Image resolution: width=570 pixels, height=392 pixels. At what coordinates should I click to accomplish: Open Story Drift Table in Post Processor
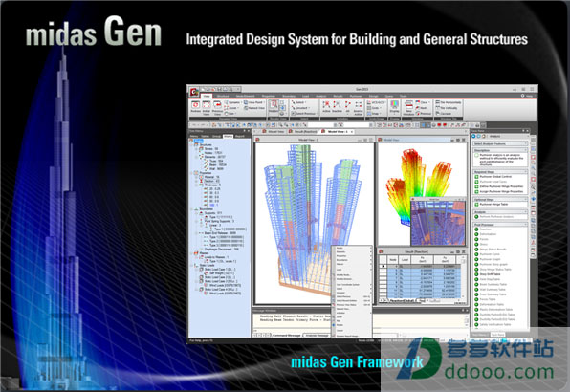[488, 274]
